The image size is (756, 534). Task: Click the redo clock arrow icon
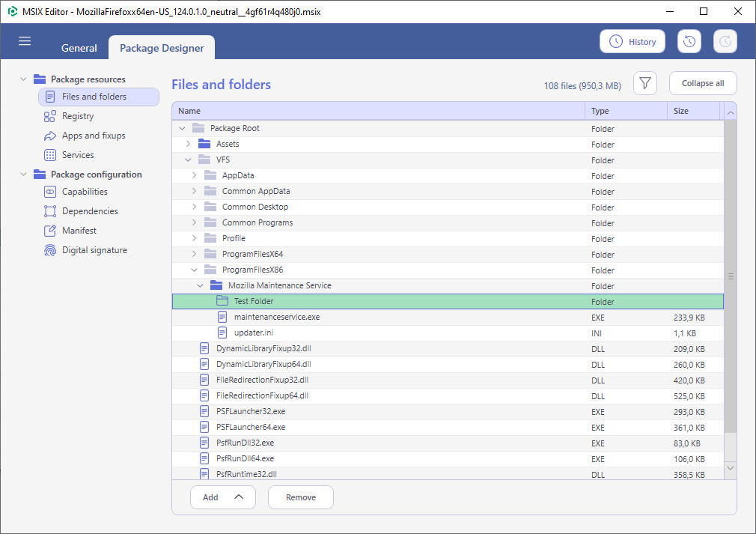point(725,41)
